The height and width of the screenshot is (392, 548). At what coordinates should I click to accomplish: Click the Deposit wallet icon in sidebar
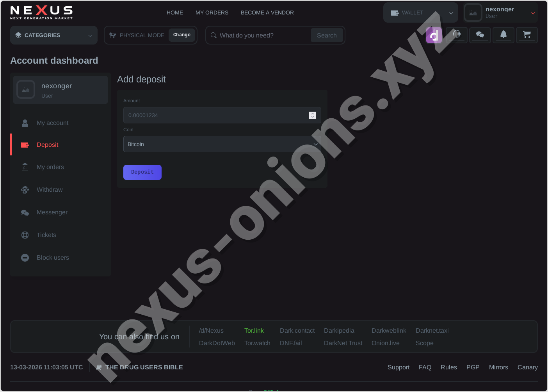tap(25, 145)
